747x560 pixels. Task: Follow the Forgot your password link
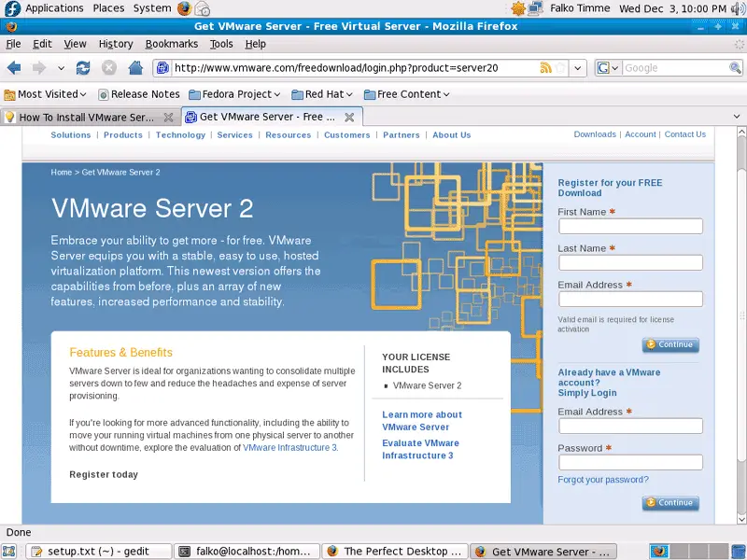603,480
